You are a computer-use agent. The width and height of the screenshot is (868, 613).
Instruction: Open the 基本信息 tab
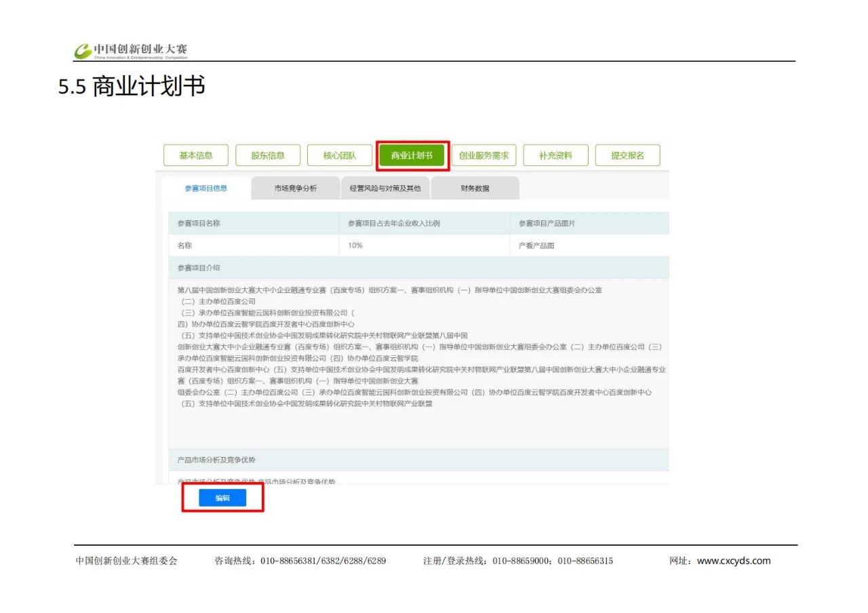195,155
